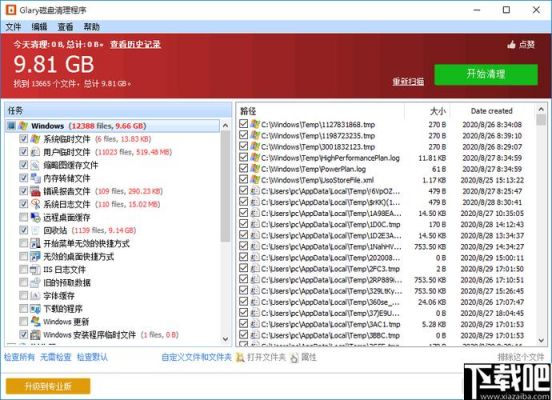
Task: Click the 系统临时文件 item icon
Action: tap(35, 139)
